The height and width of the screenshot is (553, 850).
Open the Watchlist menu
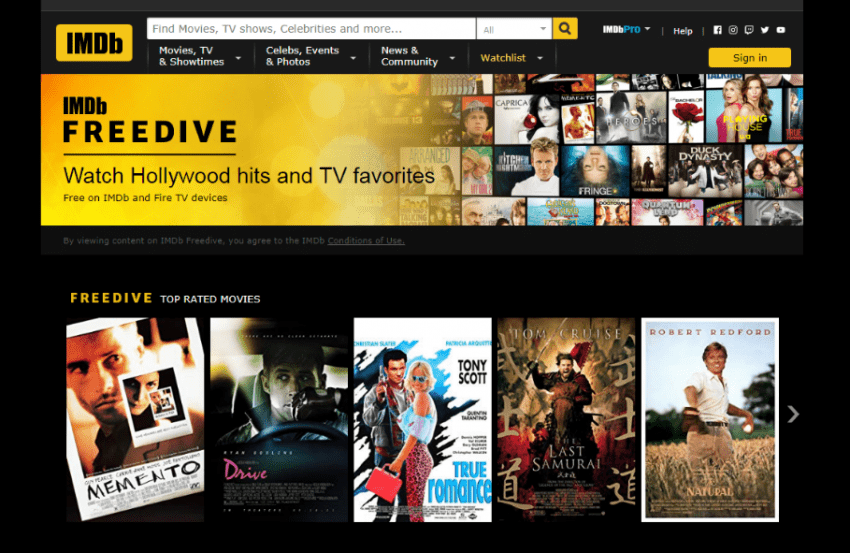coord(511,57)
